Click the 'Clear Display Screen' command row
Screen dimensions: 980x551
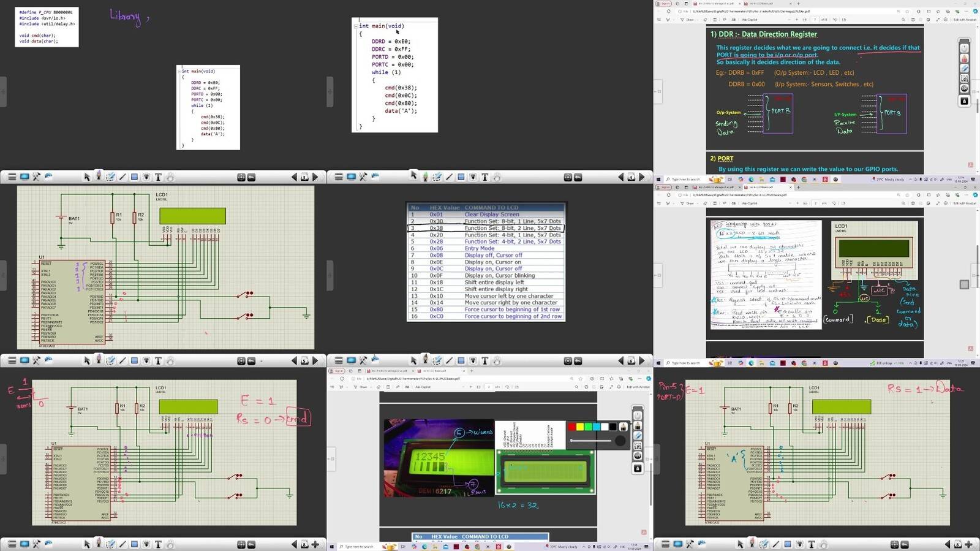coord(486,215)
